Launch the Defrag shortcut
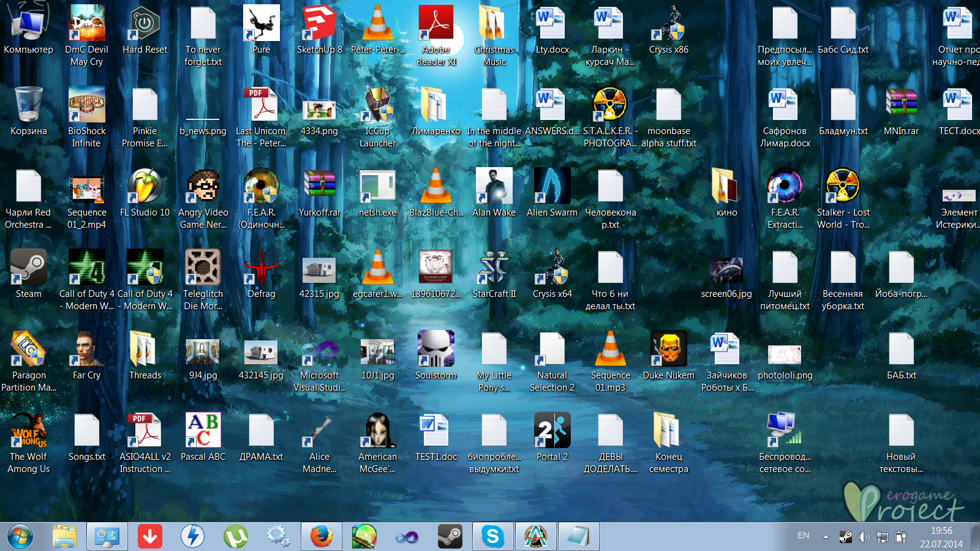This screenshot has width=980, height=551. [261, 274]
